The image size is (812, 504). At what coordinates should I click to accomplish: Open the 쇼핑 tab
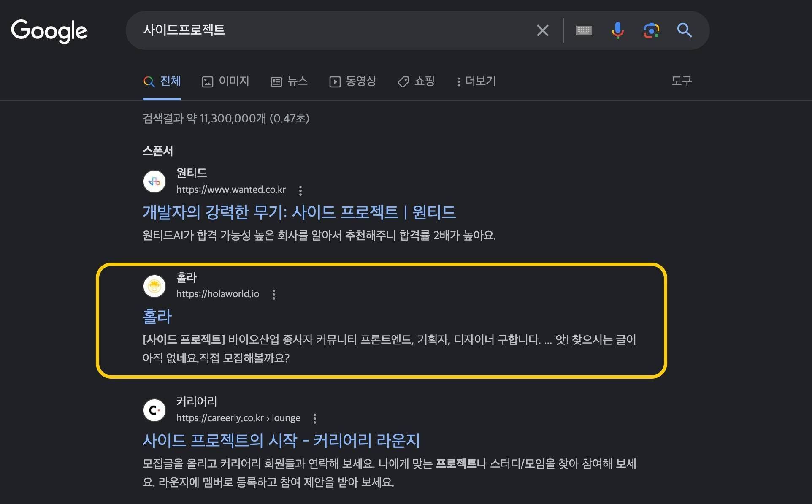click(416, 81)
